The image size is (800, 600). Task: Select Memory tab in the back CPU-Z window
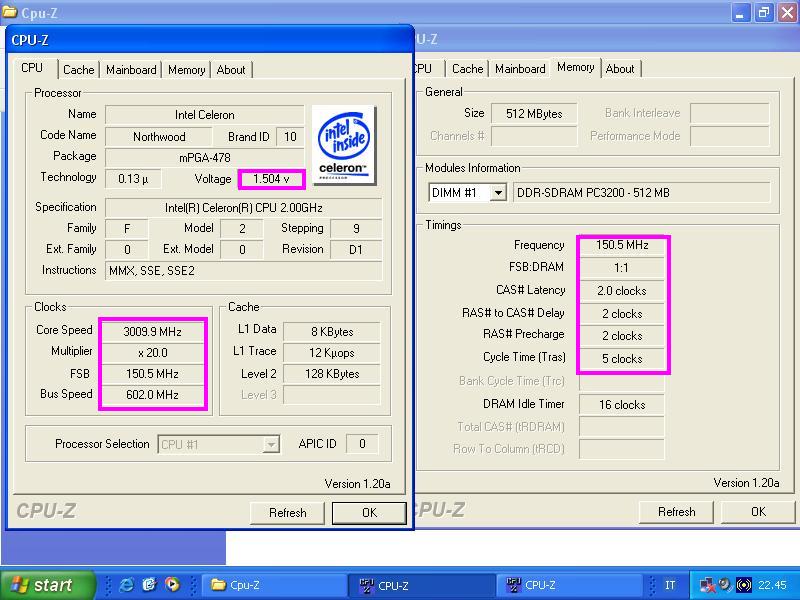[x=576, y=67]
